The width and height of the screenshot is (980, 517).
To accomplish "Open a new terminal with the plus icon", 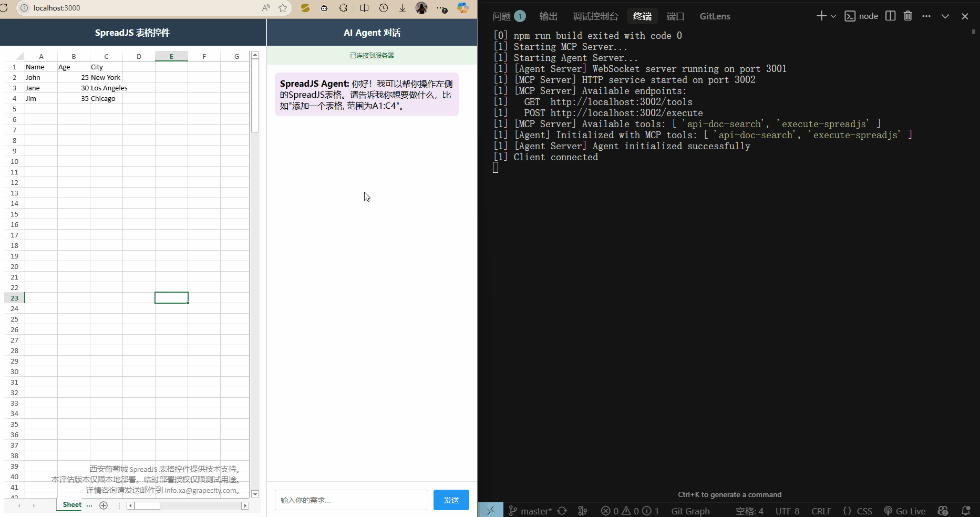I will (820, 16).
